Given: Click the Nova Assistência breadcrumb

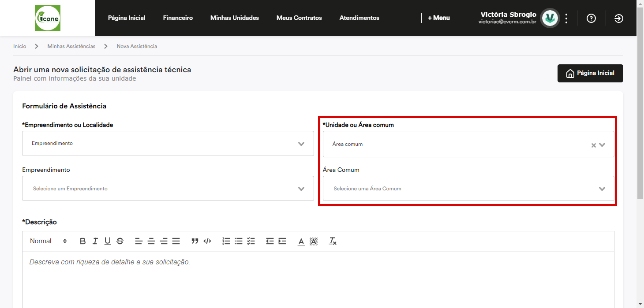Looking at the screenshot, I should click(x=137, y=46).
